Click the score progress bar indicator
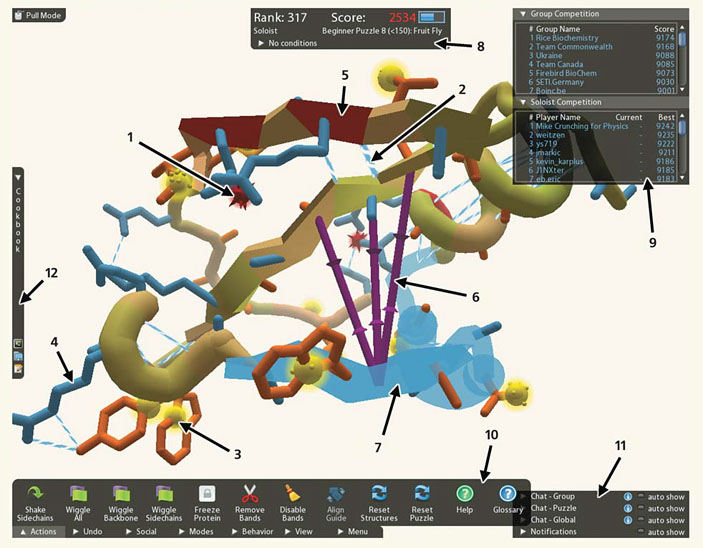This screenshot has width=703, height=548. tap(432, 17)
